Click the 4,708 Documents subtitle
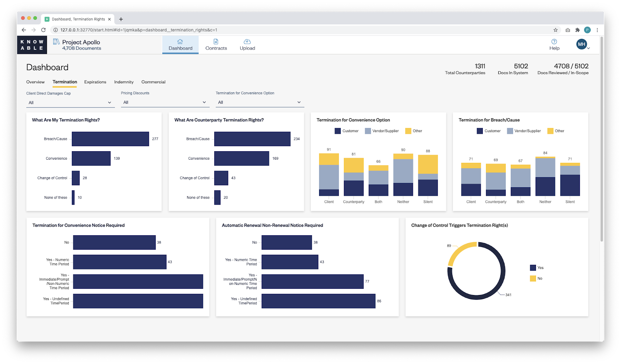 point(82,48)
